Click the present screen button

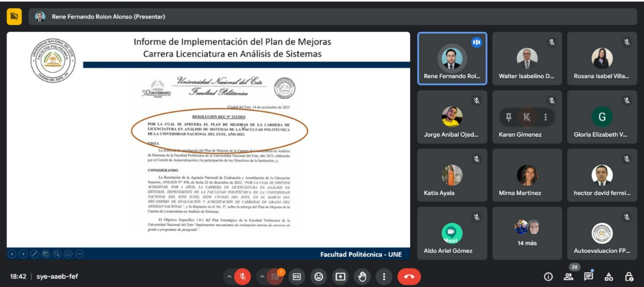click(x=341, y=277)
